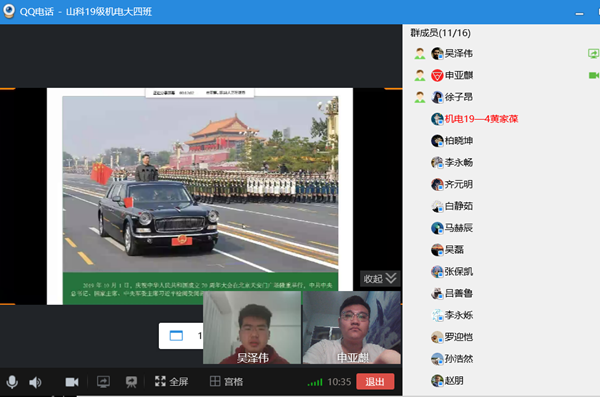Enter fullscreen with the 全屏 button
This screenshot has width=600, height=397.
171,381
